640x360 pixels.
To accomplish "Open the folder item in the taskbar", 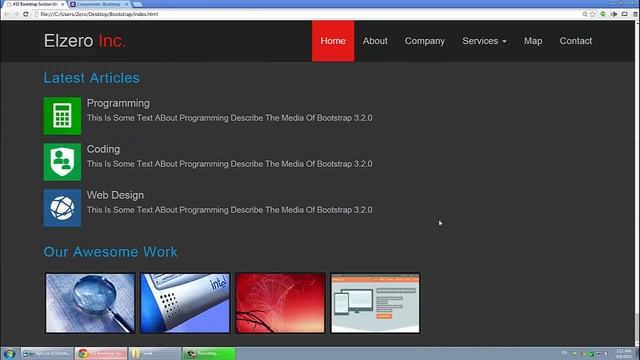I will (x=155, y=353).
